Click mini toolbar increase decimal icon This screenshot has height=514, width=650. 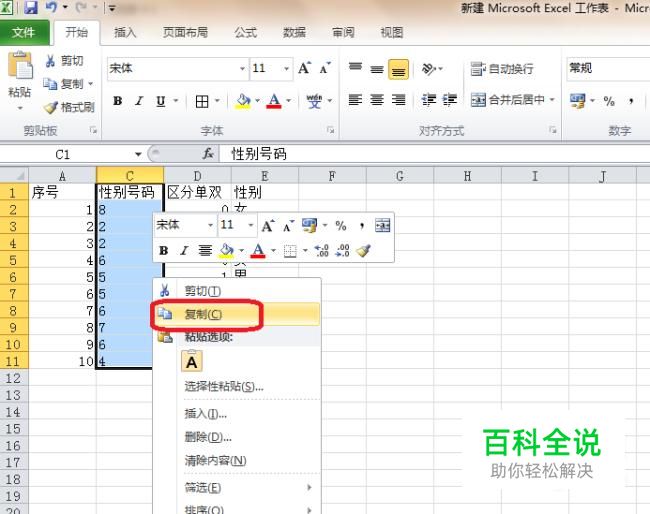(322, 250)
